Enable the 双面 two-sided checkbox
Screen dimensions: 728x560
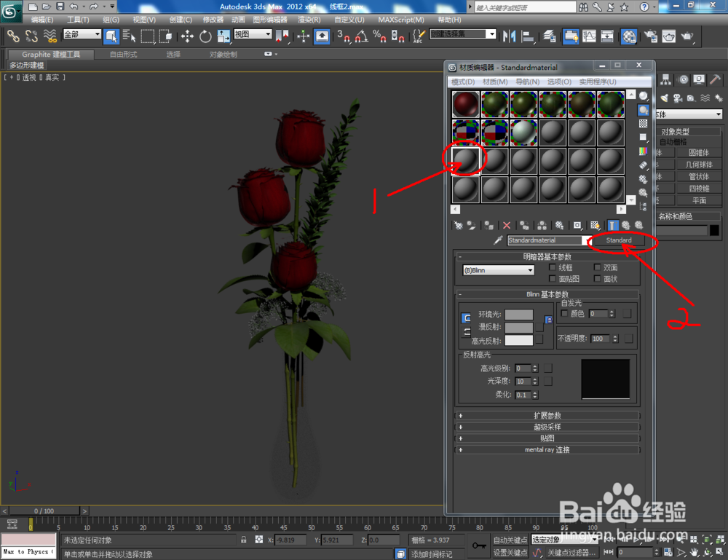tap(597, 267)
